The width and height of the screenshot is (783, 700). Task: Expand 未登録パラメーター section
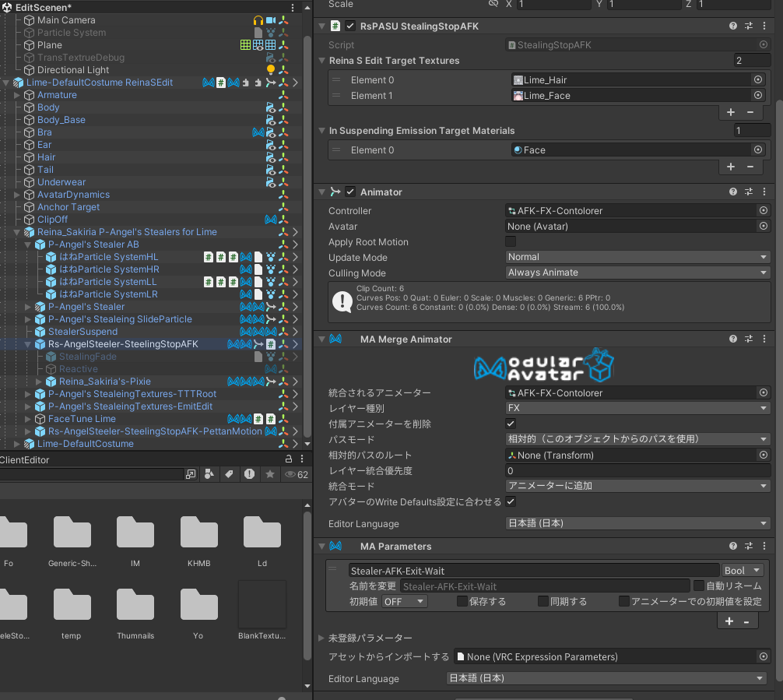321,638
